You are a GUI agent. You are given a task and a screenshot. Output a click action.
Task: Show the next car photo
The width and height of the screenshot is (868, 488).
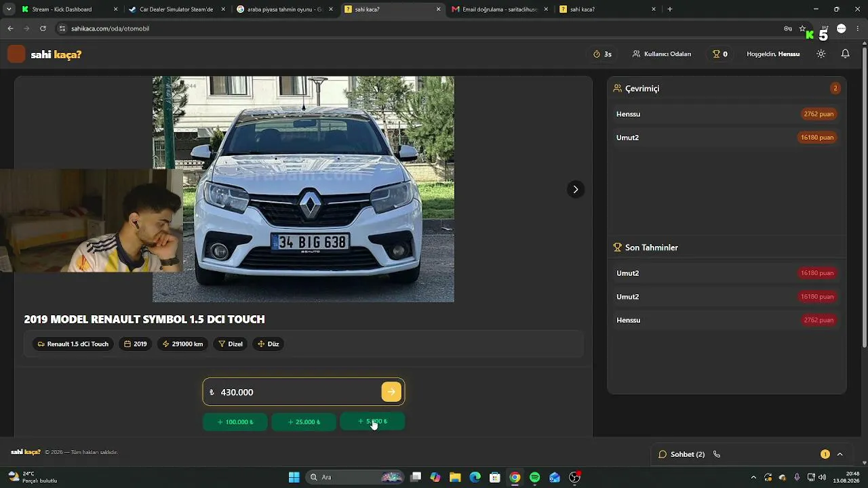(x=575, y=189)
